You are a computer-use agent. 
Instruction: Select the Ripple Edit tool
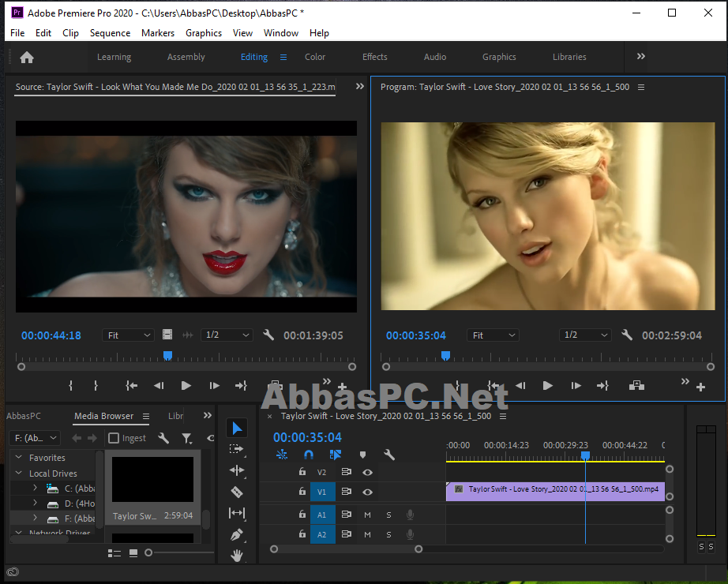click(236, 470)
